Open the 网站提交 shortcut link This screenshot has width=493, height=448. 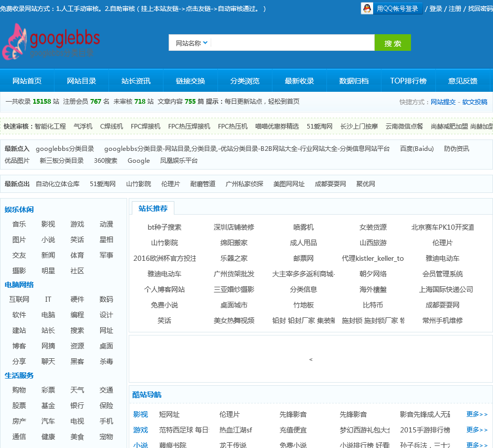click(x=443, y=102)
